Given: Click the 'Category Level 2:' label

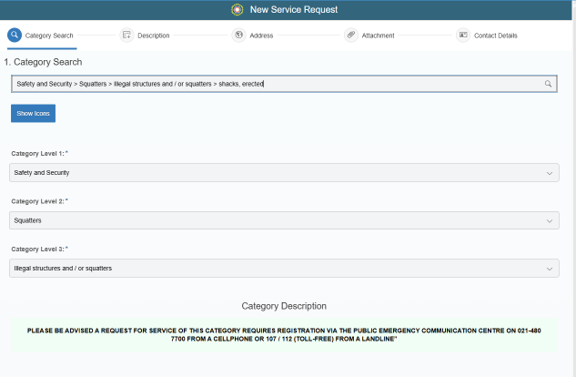Looking at the screenshot, I should 39,201.
